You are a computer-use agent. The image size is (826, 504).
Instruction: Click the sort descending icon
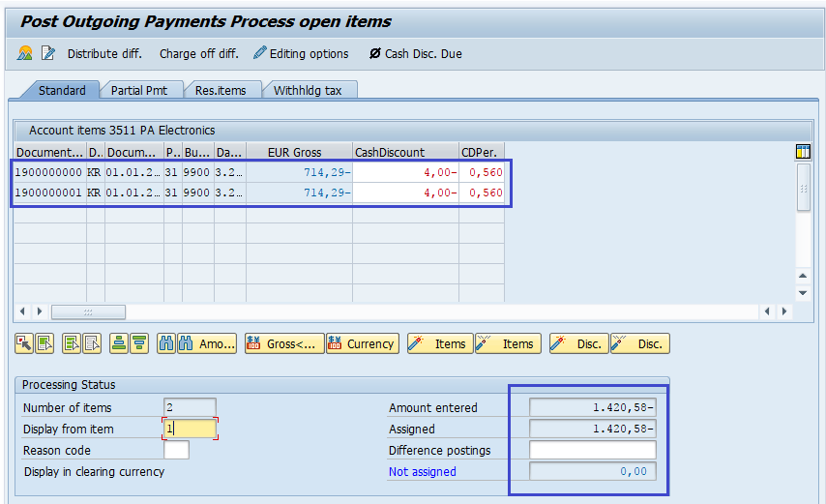138,343
